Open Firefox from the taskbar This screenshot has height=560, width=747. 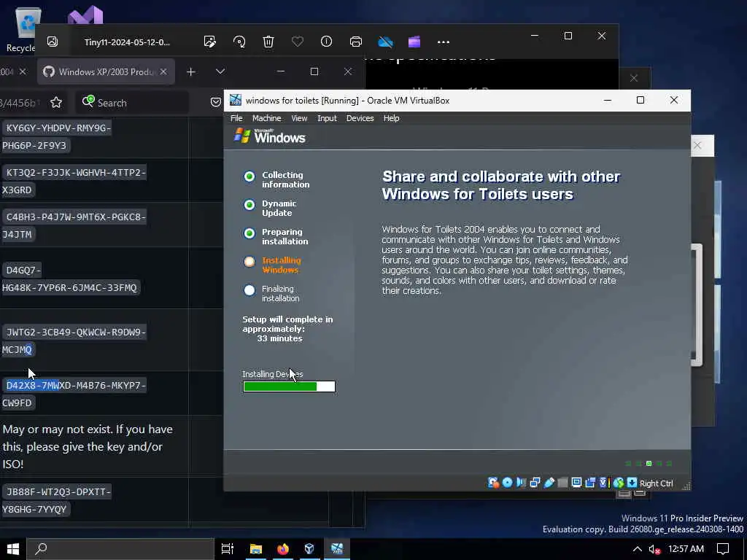point(283,549)
